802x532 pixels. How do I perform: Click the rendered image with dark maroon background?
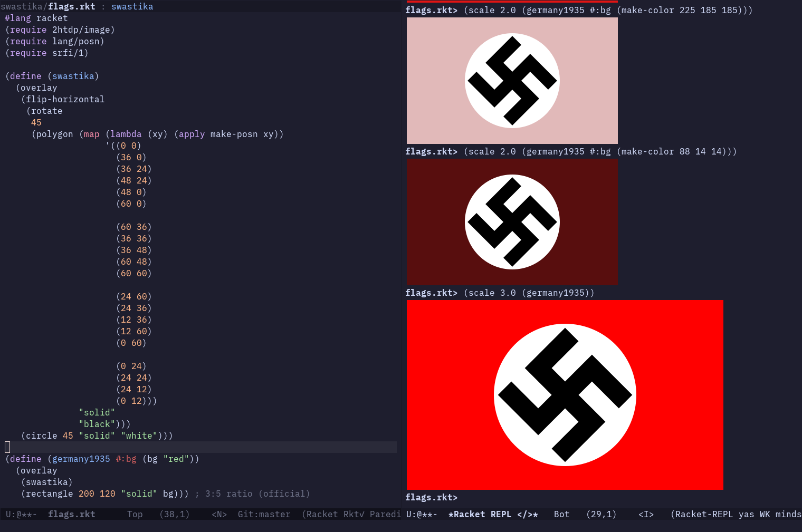coord(512,222)
